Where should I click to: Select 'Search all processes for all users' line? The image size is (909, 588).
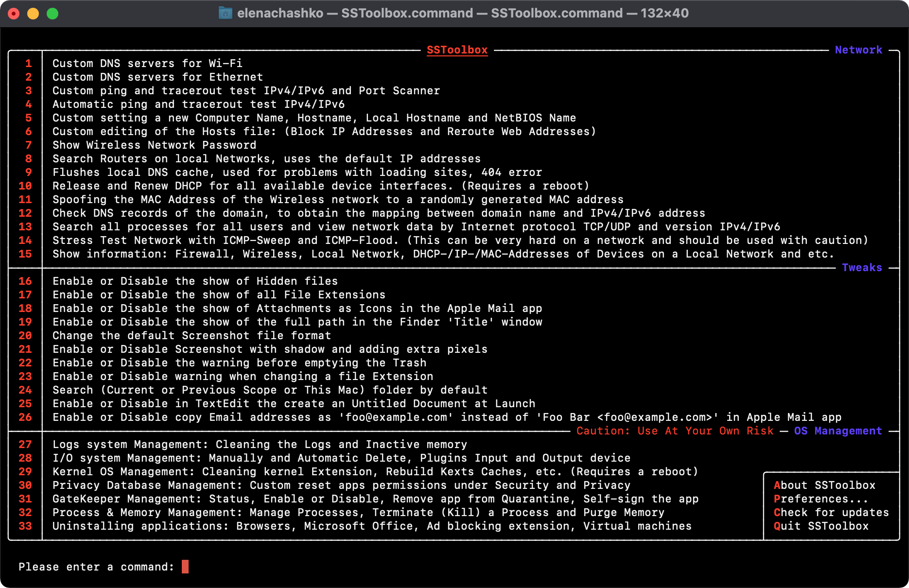coord(416,227)
